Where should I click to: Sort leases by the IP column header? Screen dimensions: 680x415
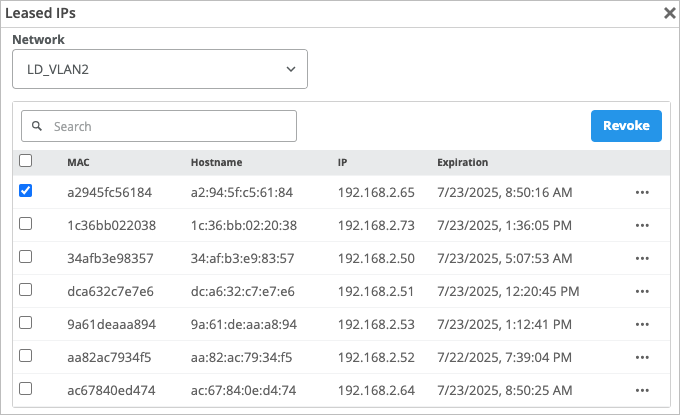(x=342, y=162)
